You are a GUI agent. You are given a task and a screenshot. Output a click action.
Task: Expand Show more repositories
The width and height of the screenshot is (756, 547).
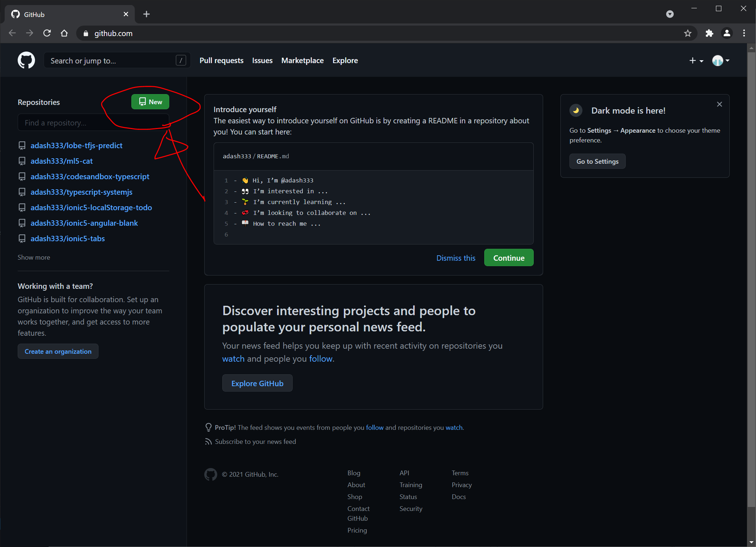click(x=34, y=257)
